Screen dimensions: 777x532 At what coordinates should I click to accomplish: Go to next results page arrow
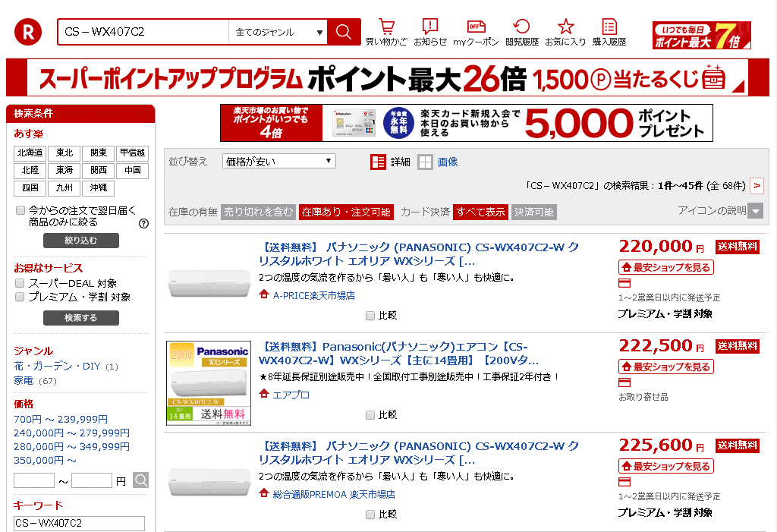(757, 185)
